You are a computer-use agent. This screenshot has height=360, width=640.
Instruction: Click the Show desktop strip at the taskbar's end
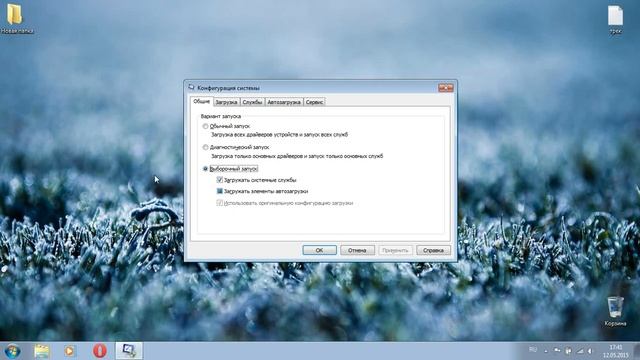click(636, 351)
